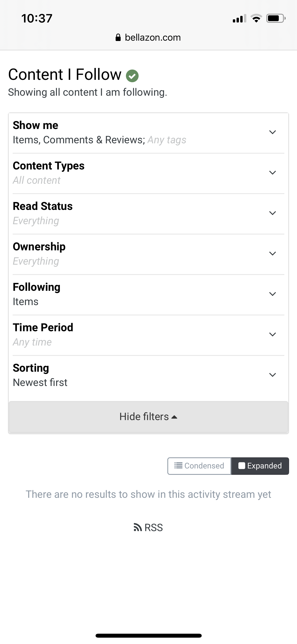The width and height of the screenshot is (297, 644).
Task: Tap the battery status icon
Action: 275,18
